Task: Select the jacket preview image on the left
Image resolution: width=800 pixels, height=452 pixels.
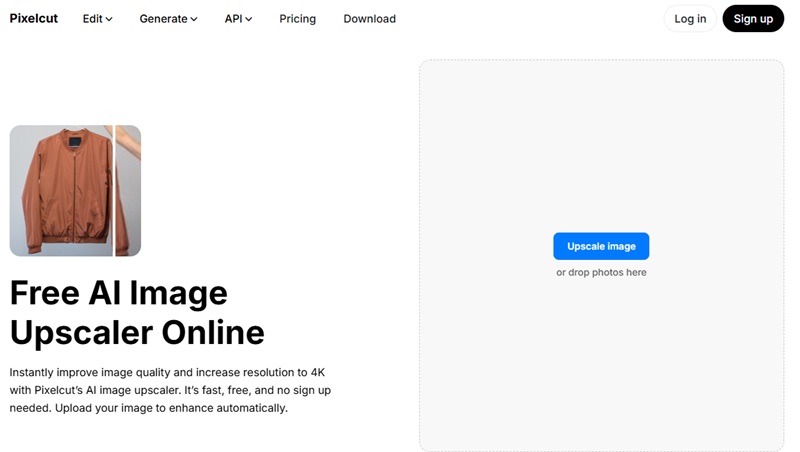Action: coord(60,190)
